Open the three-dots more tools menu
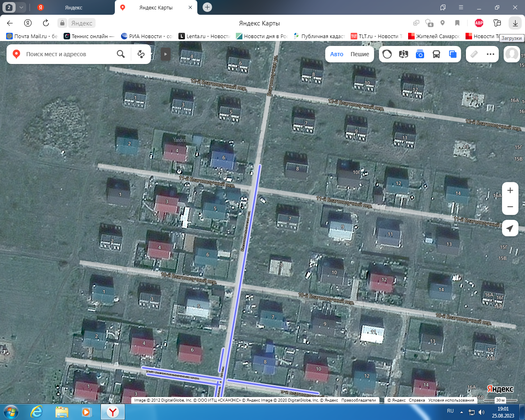 491,54
